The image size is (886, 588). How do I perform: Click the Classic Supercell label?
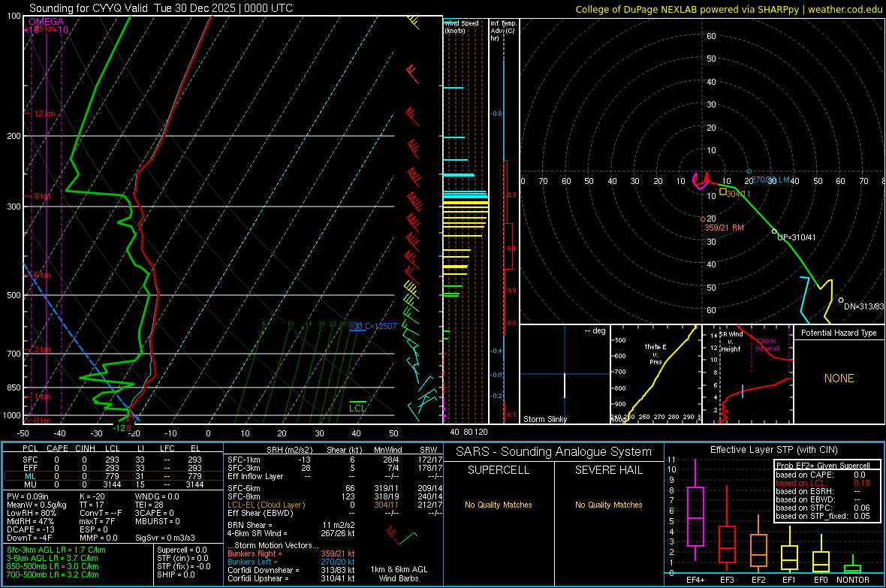(767, 345)
